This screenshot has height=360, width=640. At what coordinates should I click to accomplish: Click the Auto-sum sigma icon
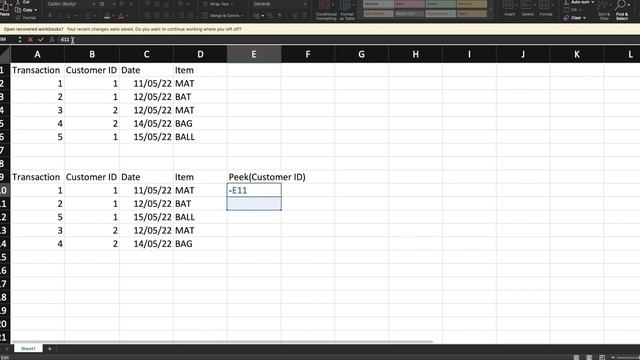pos(567,2)
